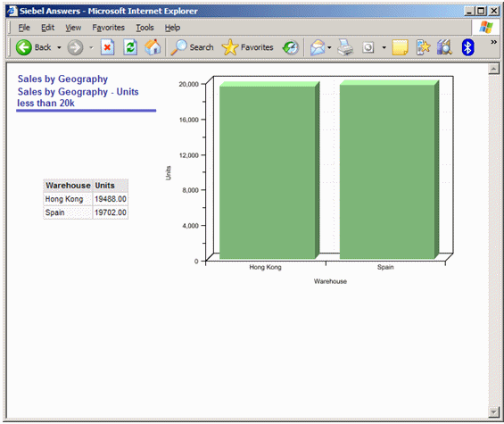Click the Print icon in the toolbar
This screenshot has height=424, width=504.
tap(345, 47)
